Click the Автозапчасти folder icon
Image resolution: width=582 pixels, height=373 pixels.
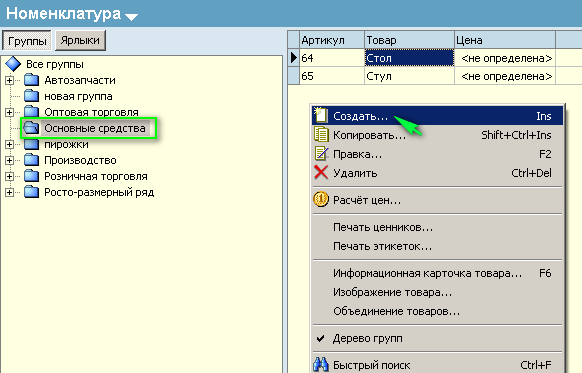click(x=32, y=80)
